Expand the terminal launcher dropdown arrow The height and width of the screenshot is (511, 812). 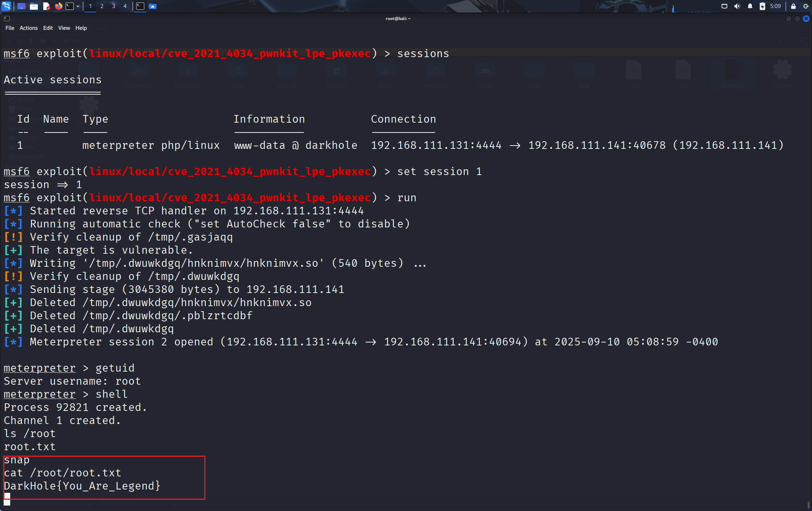click(78, 6)
